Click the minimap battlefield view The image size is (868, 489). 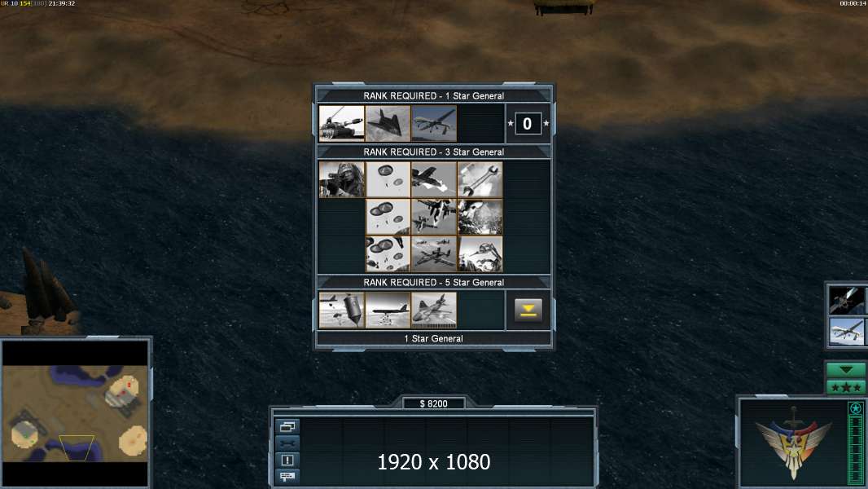click(75, 413)
